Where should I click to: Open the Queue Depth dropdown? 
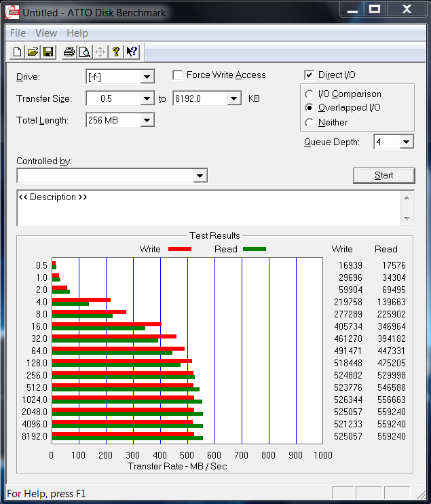(406, 142)
